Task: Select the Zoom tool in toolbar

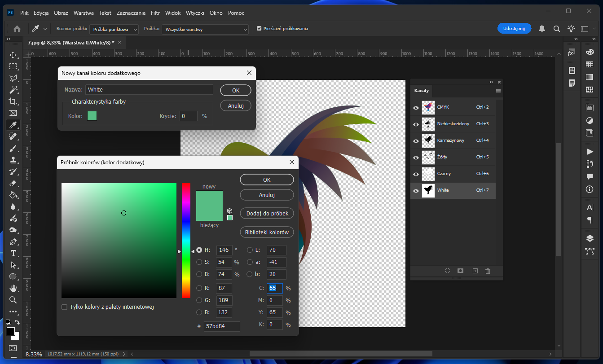Action: (13, 300)
